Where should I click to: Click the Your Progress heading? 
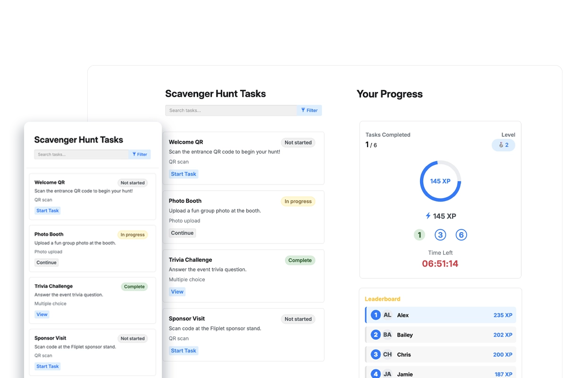tap(390, 94)
